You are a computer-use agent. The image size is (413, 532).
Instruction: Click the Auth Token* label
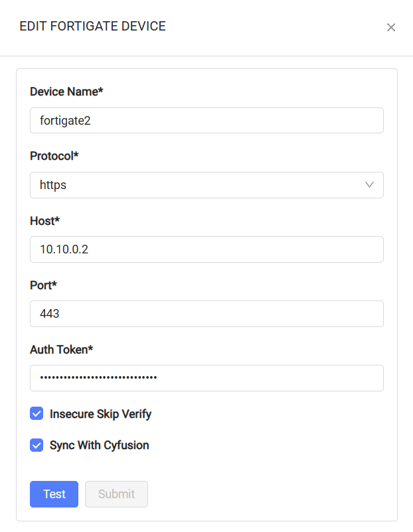62,350
